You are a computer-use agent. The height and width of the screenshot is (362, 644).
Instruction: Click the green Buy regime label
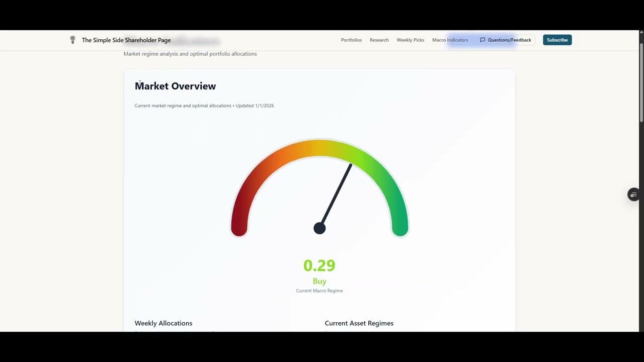pyautogui.click(x=319, y=281)
